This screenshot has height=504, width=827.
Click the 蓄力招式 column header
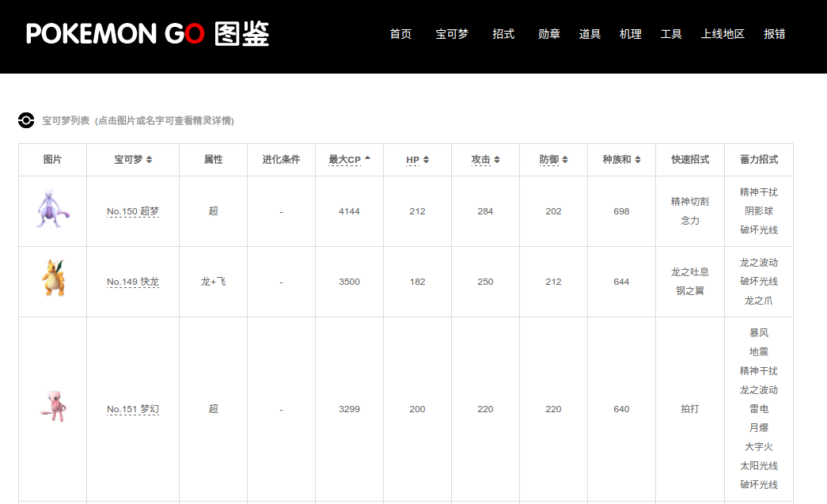coord(758,159)
